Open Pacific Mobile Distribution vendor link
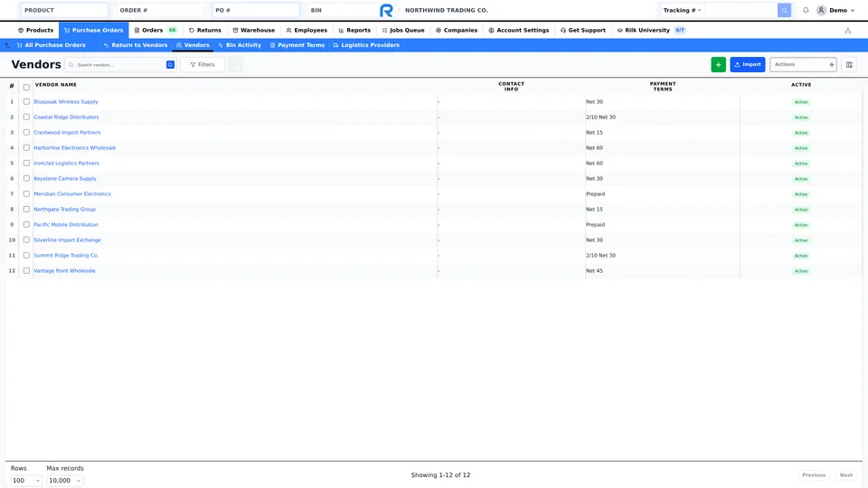 66,225
